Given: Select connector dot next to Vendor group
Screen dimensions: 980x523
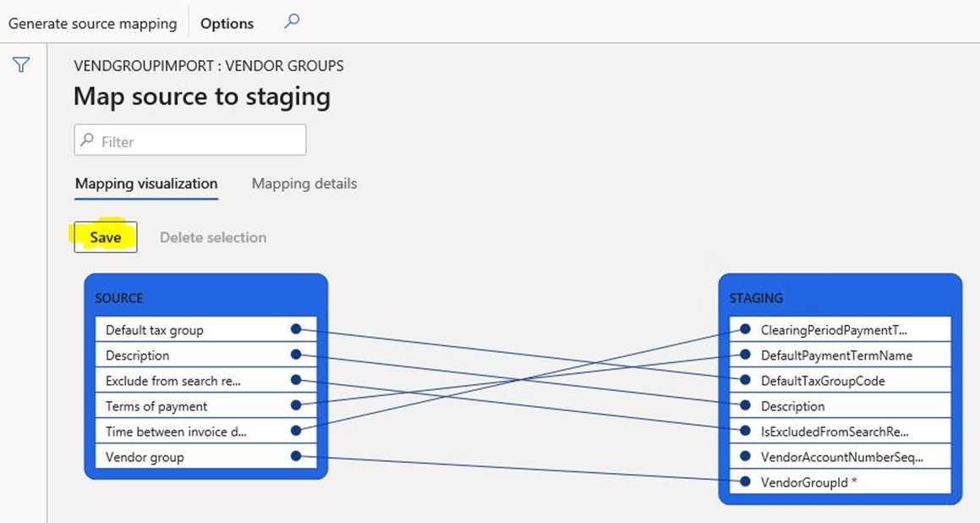Looking at the screenshot, I should pos(296,456).
